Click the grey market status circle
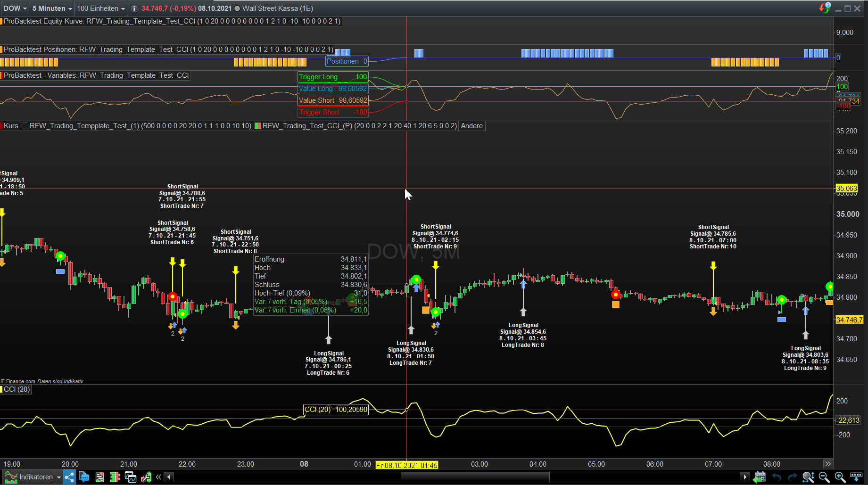868x485 pixels. tap(237, 8)
